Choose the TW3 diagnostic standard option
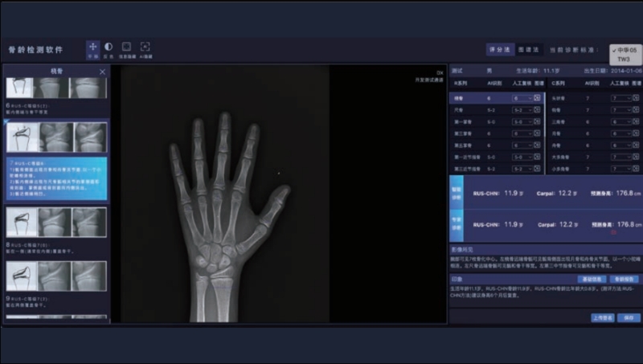Viewport: 643px width, 364px height. click(624, 59)
